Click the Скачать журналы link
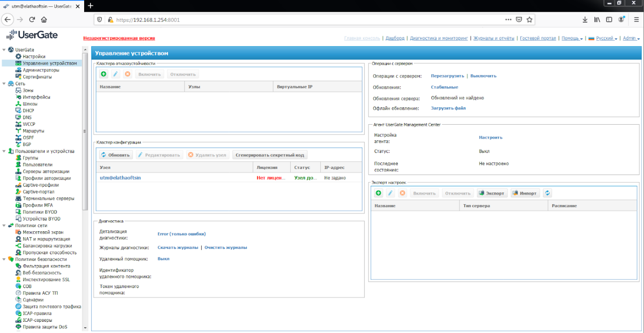This screenshot has height=333, width=644. point(178,247)
